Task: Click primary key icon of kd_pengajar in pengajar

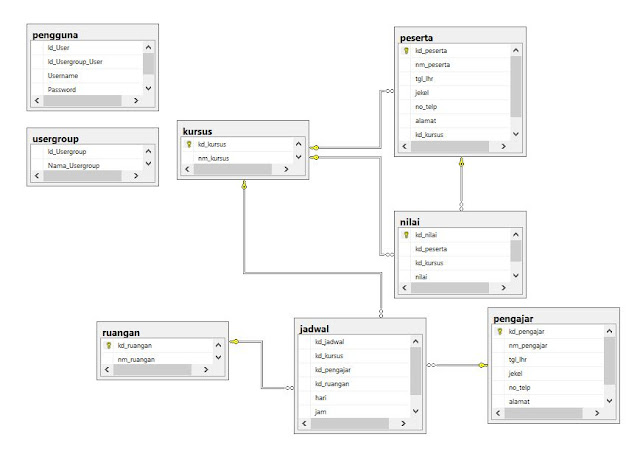Action: [500, 332]
